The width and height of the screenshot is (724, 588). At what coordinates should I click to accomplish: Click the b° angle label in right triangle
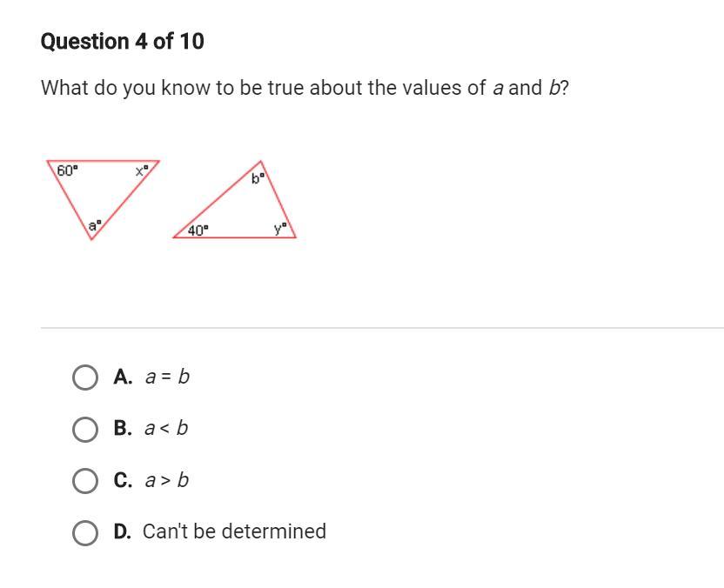(x=258, y=178)
